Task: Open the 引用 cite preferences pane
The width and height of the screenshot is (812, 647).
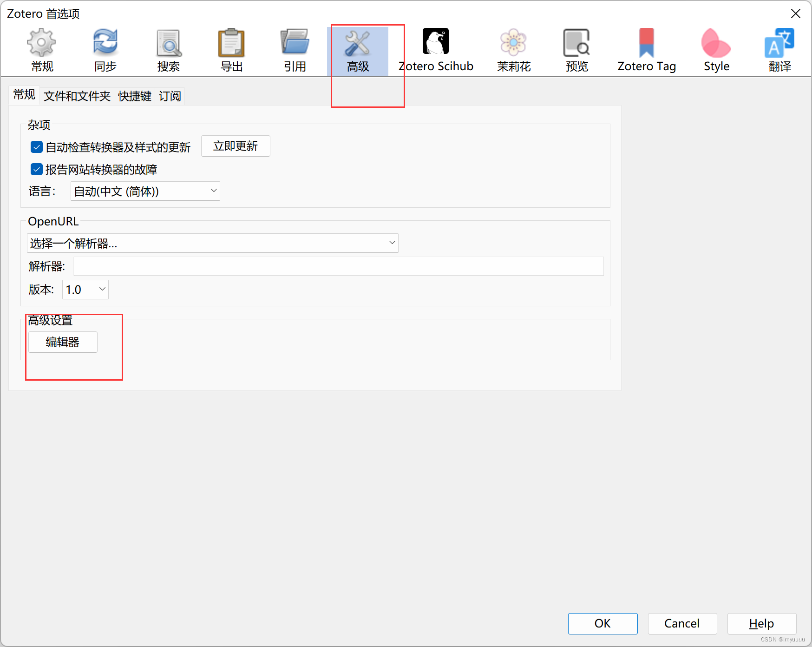Action: coord(295,50)
